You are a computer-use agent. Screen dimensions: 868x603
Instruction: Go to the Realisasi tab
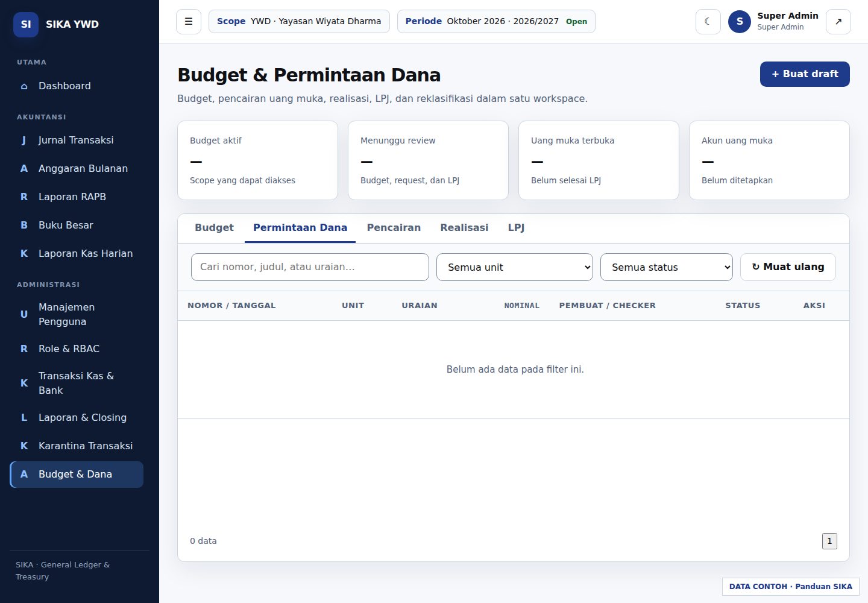pos(464,228)
